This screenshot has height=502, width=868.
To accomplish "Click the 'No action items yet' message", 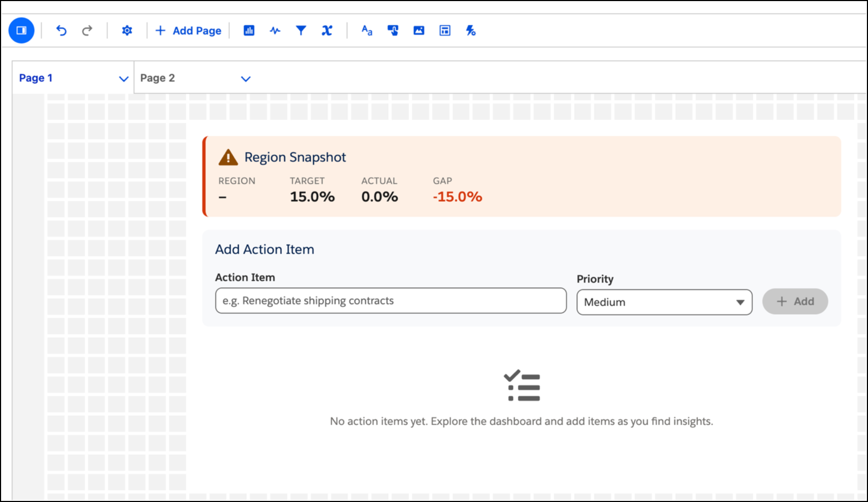I will point(522,421).
